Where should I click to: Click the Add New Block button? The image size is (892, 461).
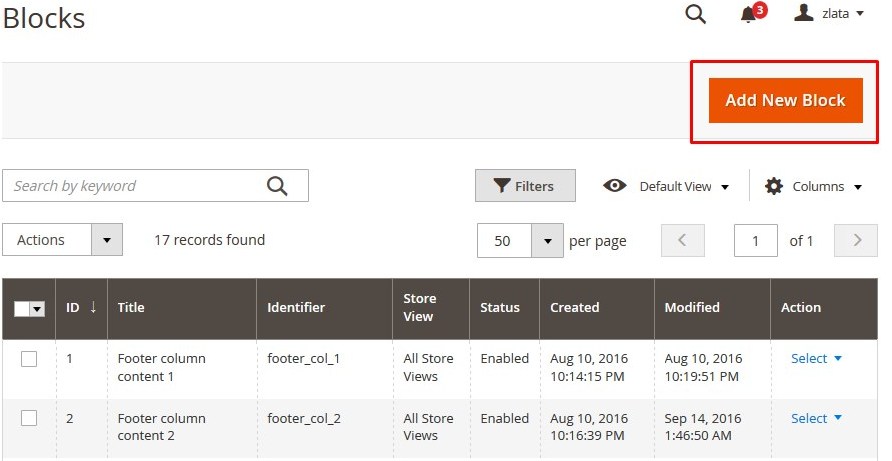[785, 100]
